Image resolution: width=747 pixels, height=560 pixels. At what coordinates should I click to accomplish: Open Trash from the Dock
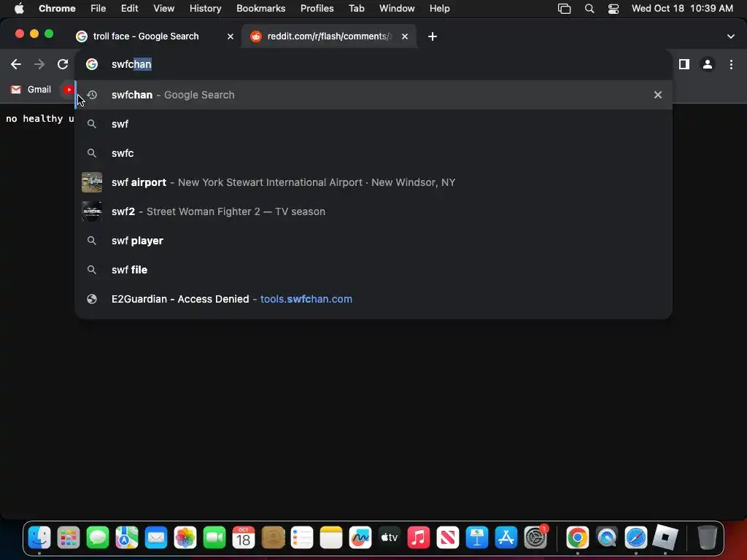(x=707, y=538)
